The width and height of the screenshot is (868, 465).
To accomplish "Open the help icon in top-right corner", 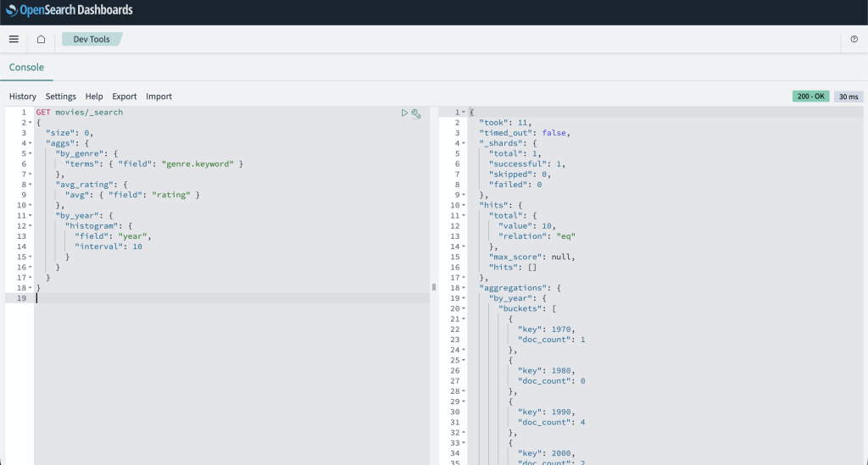I will point(854,40).
